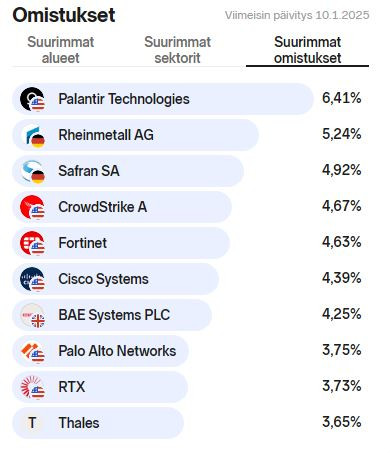Select the Suurimmat omistukset tab
390x453 pixels.
tap(307, 50)
